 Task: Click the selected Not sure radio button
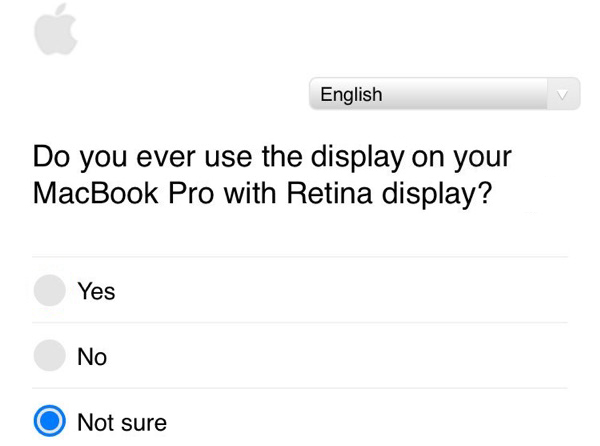(x=49, y=422)
